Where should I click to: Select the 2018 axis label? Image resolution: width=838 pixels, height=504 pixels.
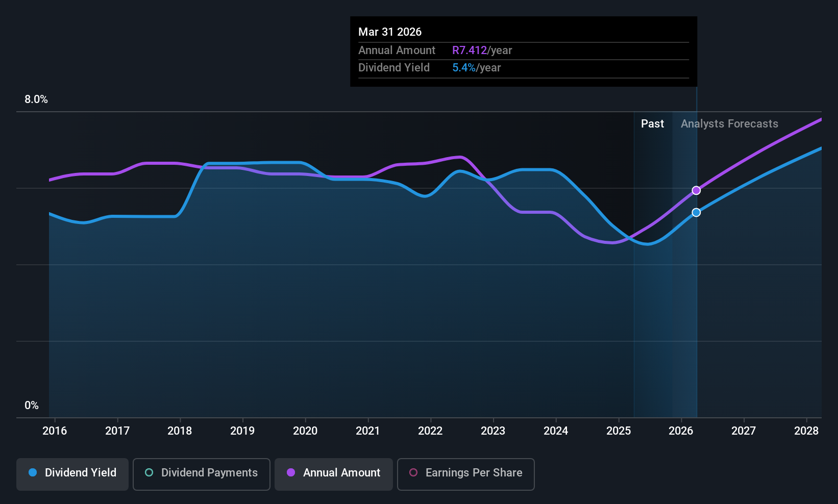(x=180, y=431)
